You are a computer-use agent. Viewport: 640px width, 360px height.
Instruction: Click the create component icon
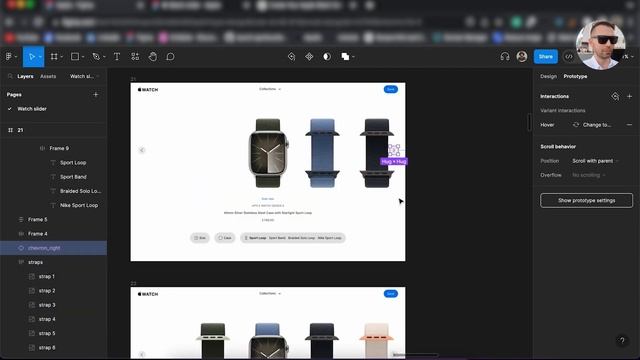(x=309, y=57)
